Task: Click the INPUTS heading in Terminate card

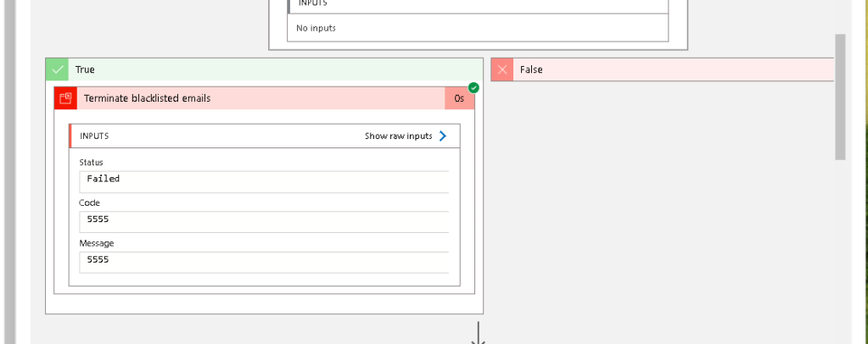Action: pos(94,136)
